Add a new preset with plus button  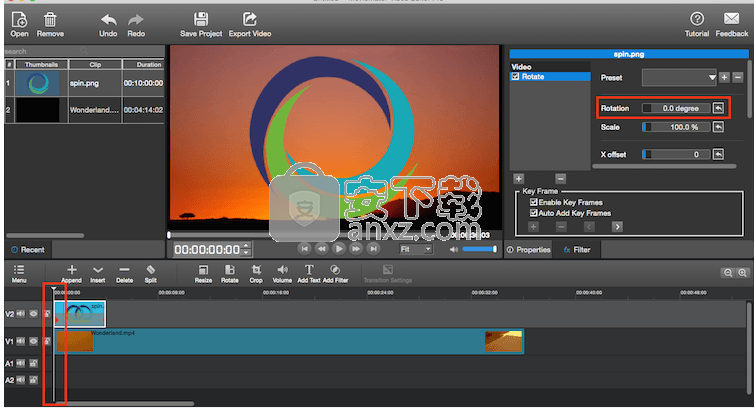click(x=724, y=78)
